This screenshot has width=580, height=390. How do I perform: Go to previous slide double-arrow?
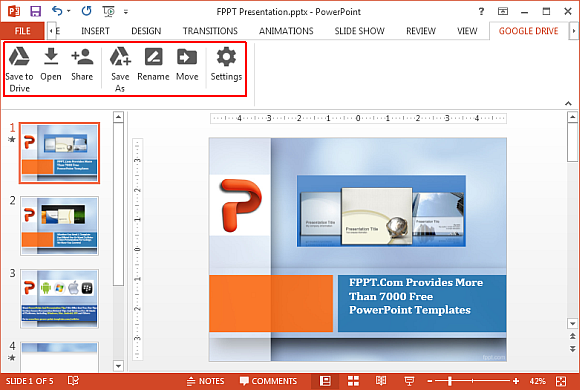click(x=572, y=336)
